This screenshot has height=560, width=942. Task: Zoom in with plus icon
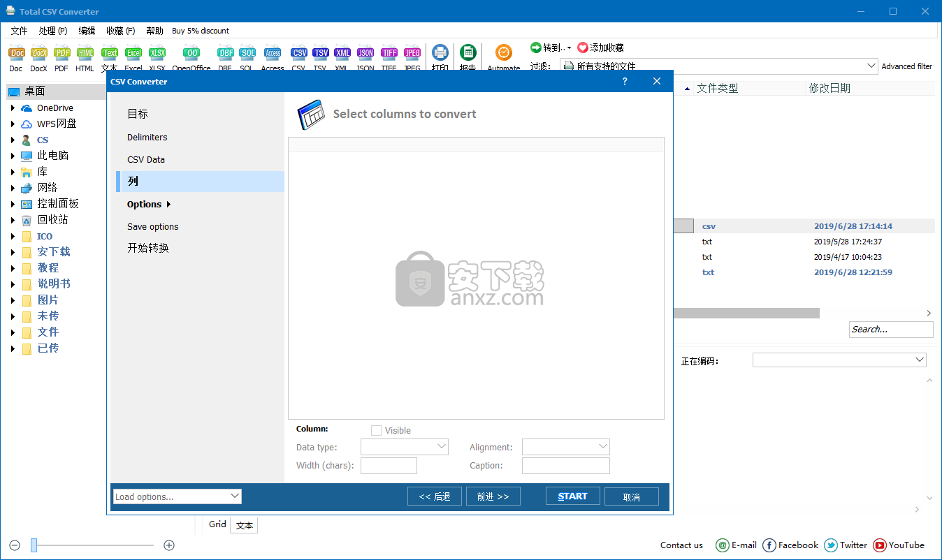[168, 545]
